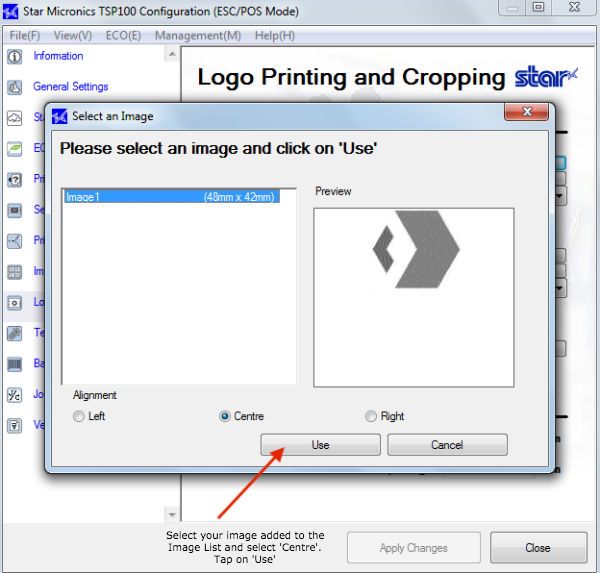Open the ECO(E) menu
600x573 pixels.
click(x=123, y=36)
